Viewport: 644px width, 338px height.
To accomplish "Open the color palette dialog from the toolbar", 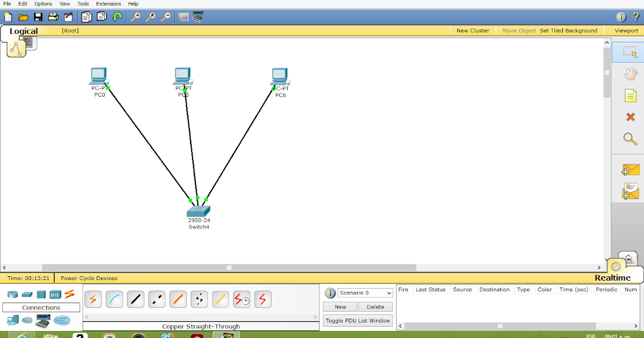I will tap(183, 17).
